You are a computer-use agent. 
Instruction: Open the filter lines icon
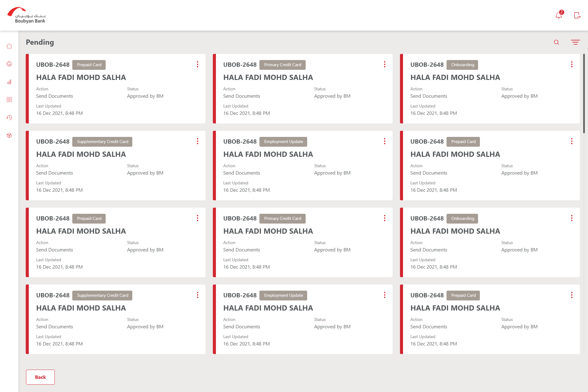pos(575,42)
